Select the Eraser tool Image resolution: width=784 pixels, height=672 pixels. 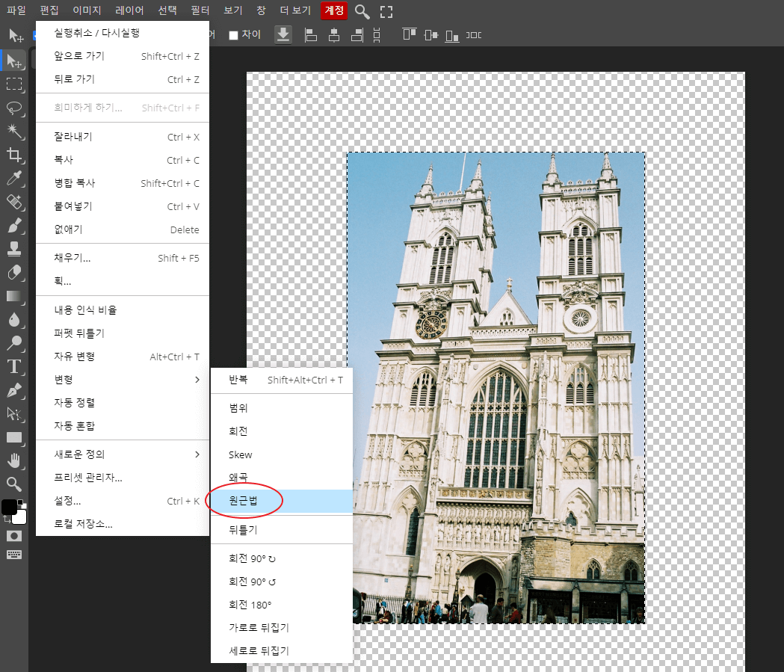point(14,273)
